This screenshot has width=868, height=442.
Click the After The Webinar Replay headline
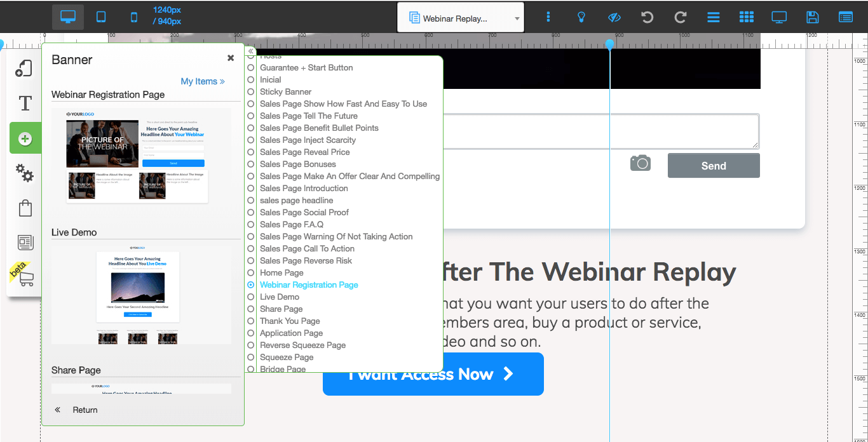tap(589, 272)
